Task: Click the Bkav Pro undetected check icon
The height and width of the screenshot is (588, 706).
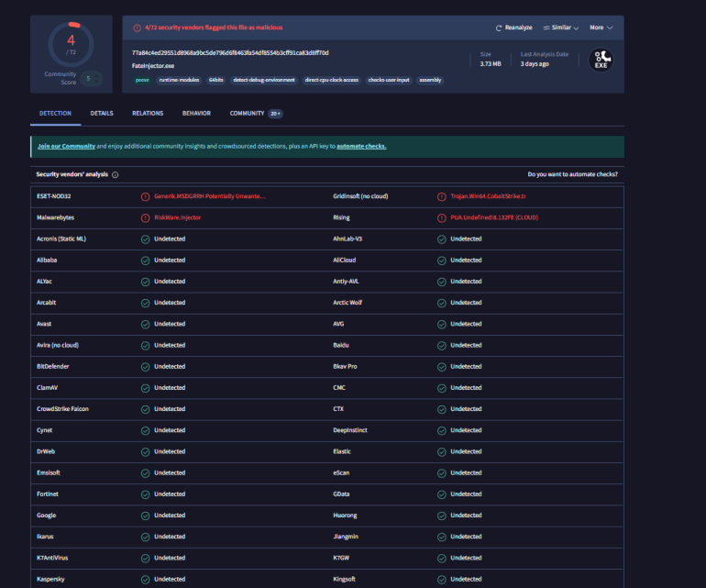Action: [x=442, y=367]
